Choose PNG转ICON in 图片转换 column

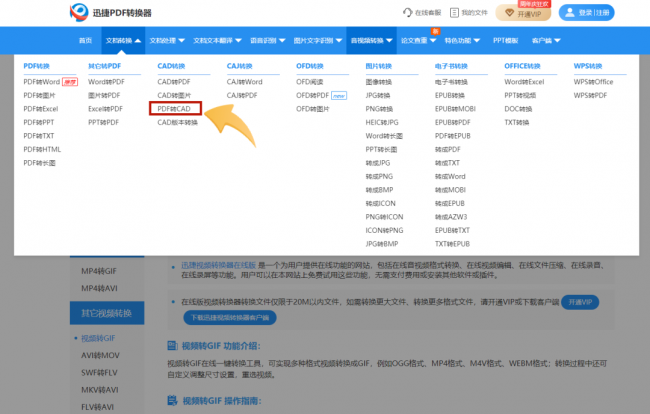pyautogui.click(x=384, y=217)
